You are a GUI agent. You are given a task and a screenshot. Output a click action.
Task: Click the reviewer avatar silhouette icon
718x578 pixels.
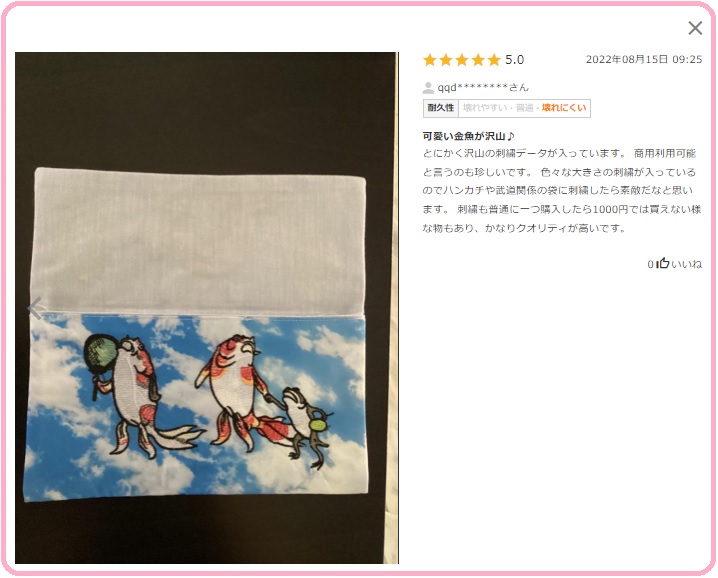pos(428,87)
